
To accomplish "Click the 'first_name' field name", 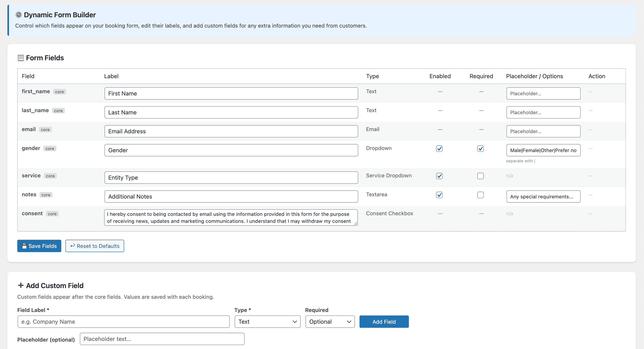I will (x=36, y=91).
